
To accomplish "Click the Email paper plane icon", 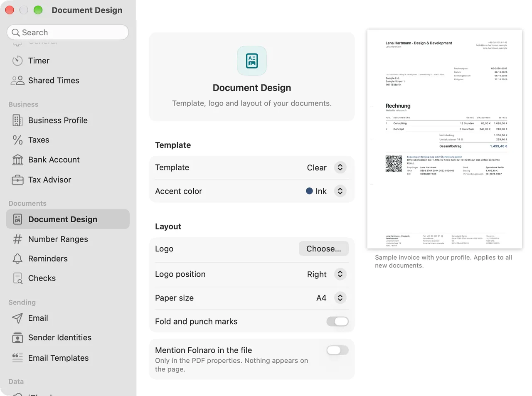I will tap(17, 318).
